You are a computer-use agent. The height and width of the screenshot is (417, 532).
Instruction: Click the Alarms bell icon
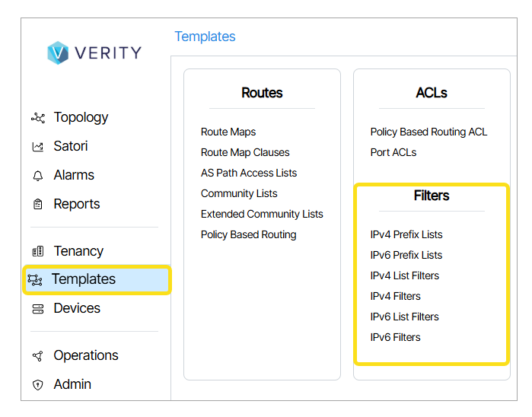[38, 176]
